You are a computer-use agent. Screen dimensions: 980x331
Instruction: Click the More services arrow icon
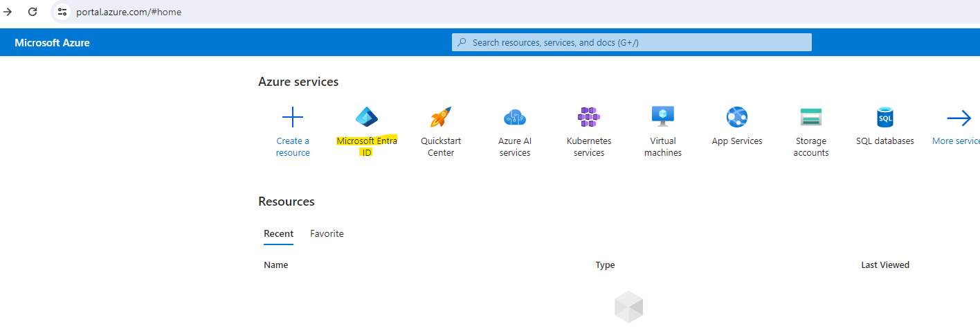coord(959,118)
